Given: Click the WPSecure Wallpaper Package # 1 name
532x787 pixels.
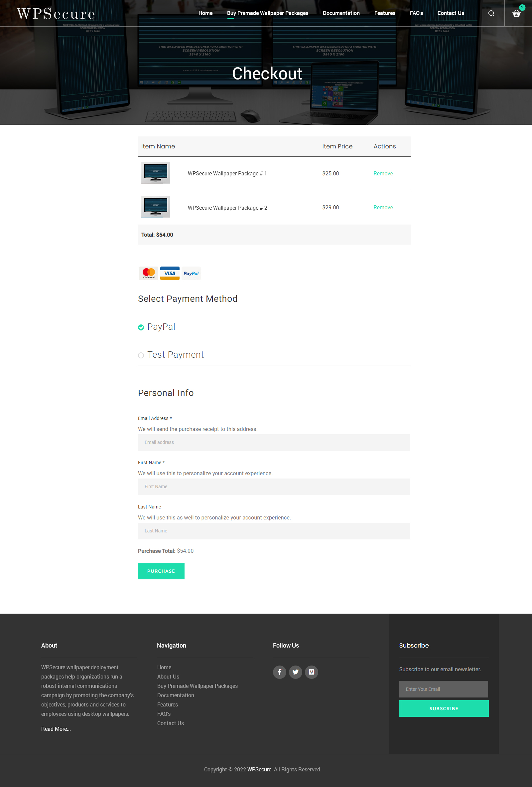Looking at the screenshot, I should [x=227, y=173].
